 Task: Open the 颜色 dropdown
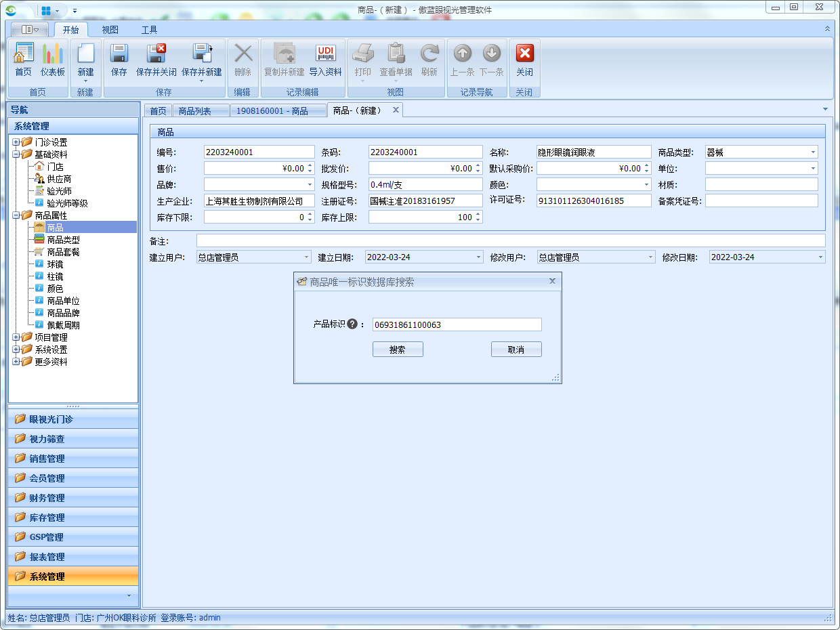pos(646,185)
